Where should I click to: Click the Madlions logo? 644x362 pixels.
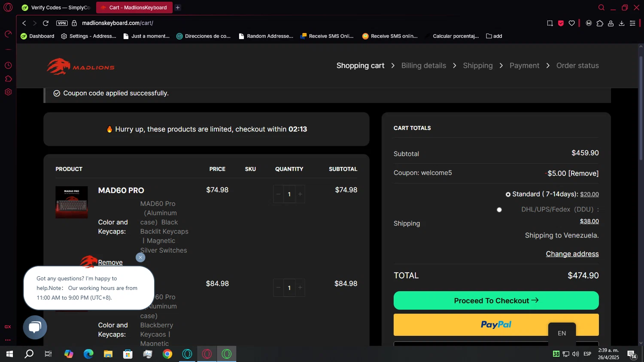click(81, 66)
